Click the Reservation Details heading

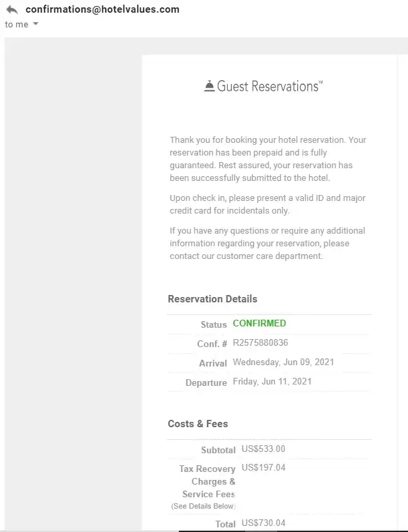click(212, 299)
